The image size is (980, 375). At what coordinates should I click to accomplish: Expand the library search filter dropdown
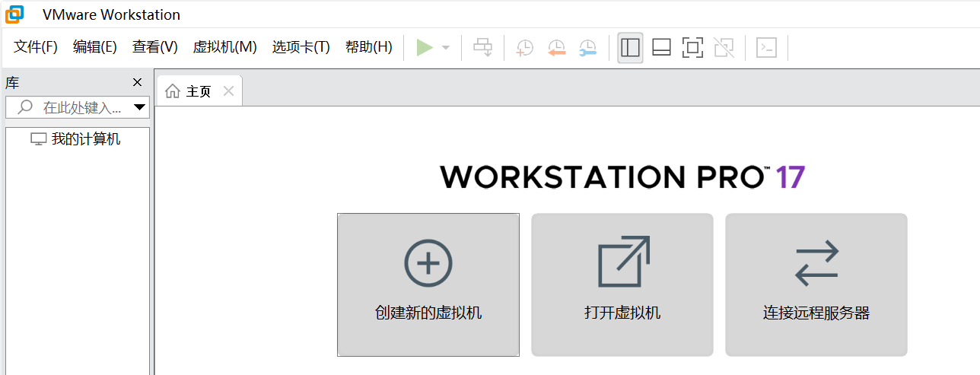click(139, 107)
